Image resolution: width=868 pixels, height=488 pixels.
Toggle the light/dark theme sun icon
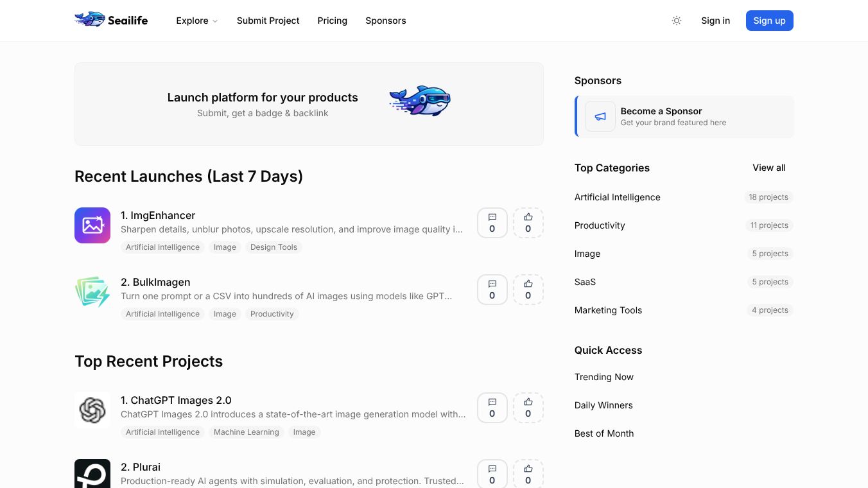click(677, 21)
